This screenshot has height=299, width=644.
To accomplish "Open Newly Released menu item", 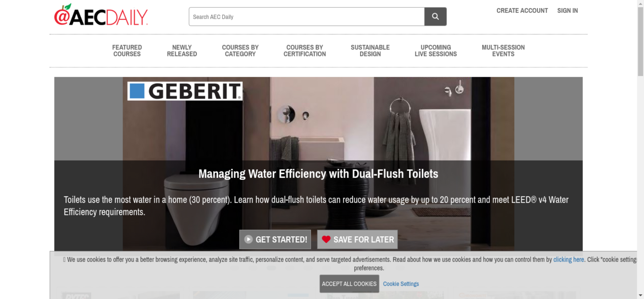I will tap(182, 51).
